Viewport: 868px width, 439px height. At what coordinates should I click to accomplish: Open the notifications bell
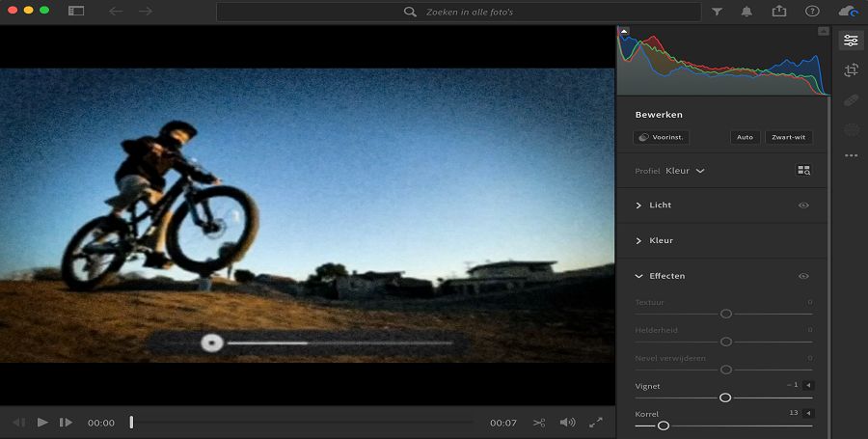[x=746, y=11]
